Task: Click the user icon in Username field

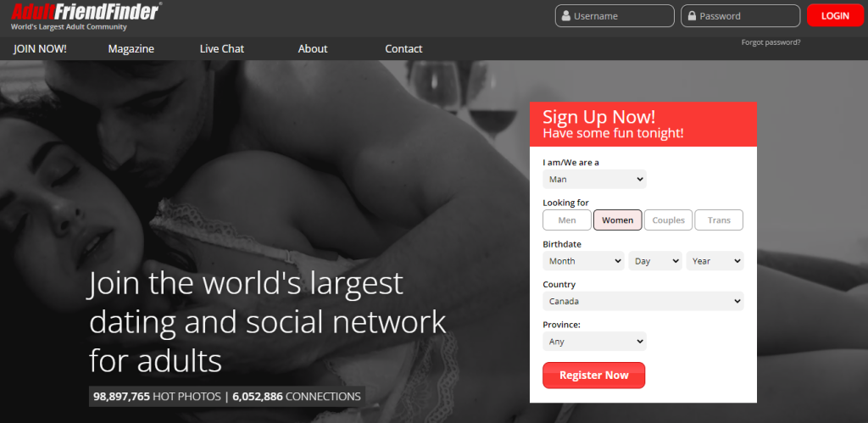Action: point(565,16)
